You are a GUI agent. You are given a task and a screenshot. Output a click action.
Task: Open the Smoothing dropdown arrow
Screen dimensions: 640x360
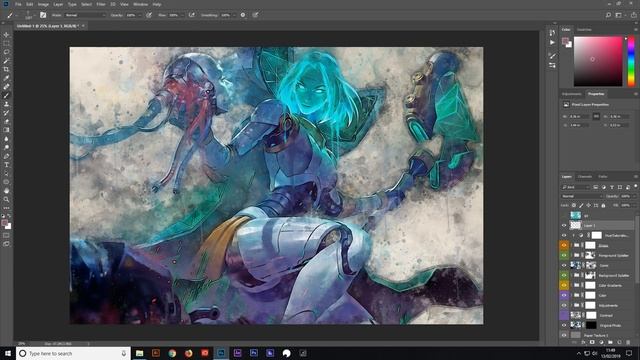pos(234,15)
